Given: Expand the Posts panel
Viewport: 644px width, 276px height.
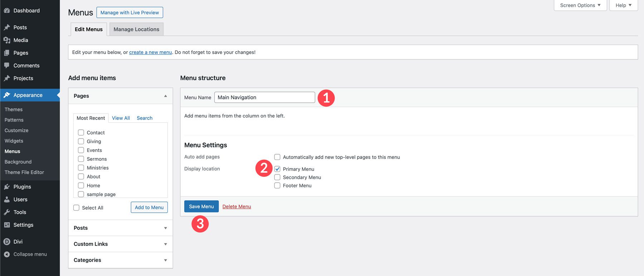Looking at the screenshot, I should [121, 228].
